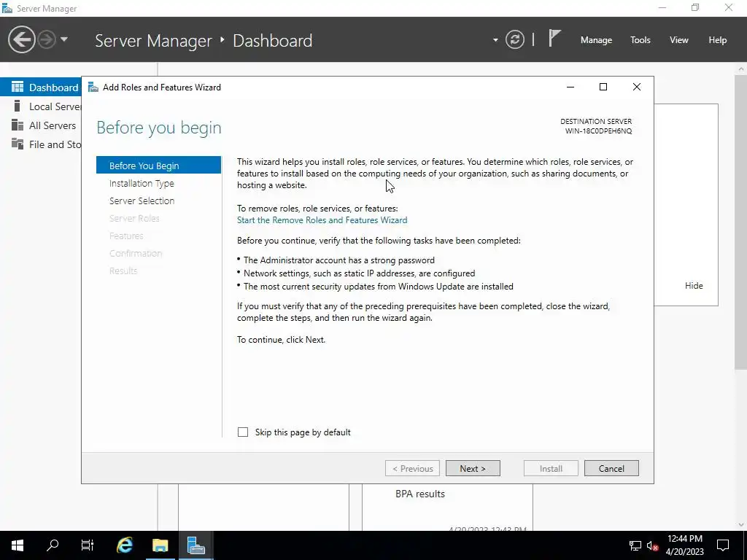The height and width of the screenshot is (560, 747).
Task: Click the Server Manager back arrow
Action: pyautogui.click(x=21, y=39)
